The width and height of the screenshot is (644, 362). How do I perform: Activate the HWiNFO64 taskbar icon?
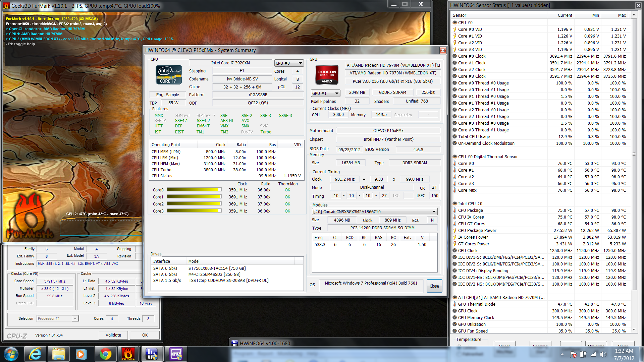152,354
